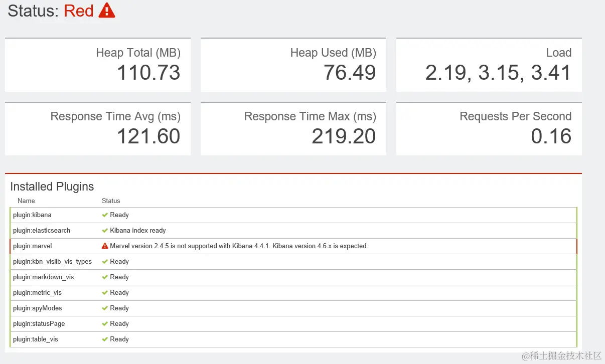Click the Load metric label
Screen dimensions: 605x364
pyautogui.click(x=559, y=53)
